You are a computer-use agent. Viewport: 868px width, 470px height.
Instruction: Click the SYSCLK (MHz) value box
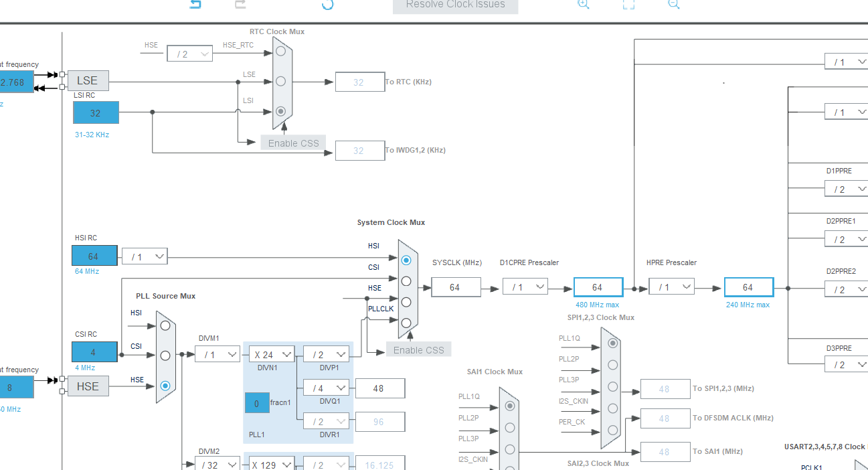455,287
